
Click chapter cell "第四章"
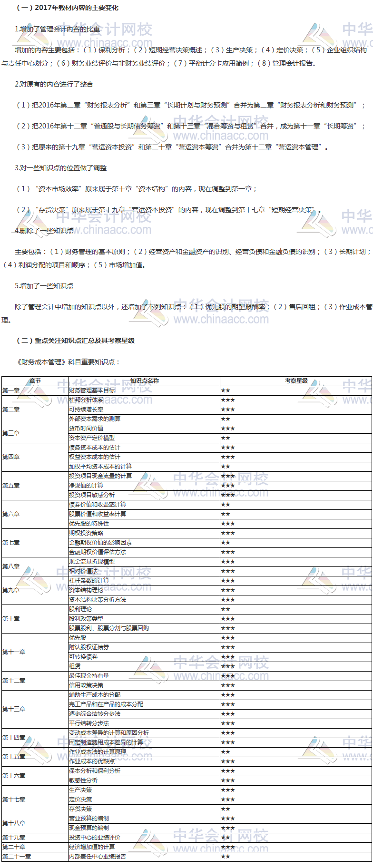(35, 457)
